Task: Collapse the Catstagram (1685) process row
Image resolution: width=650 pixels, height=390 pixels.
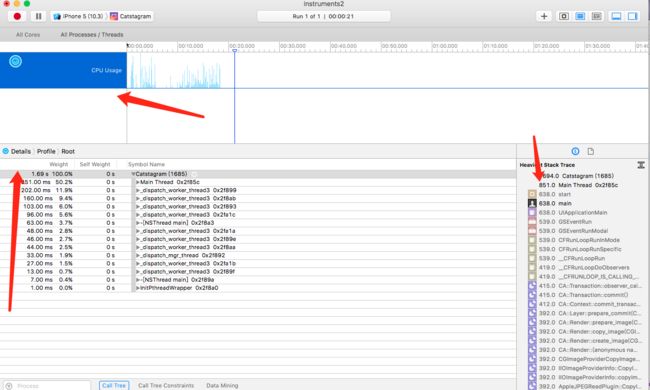Action: [133, 174]
